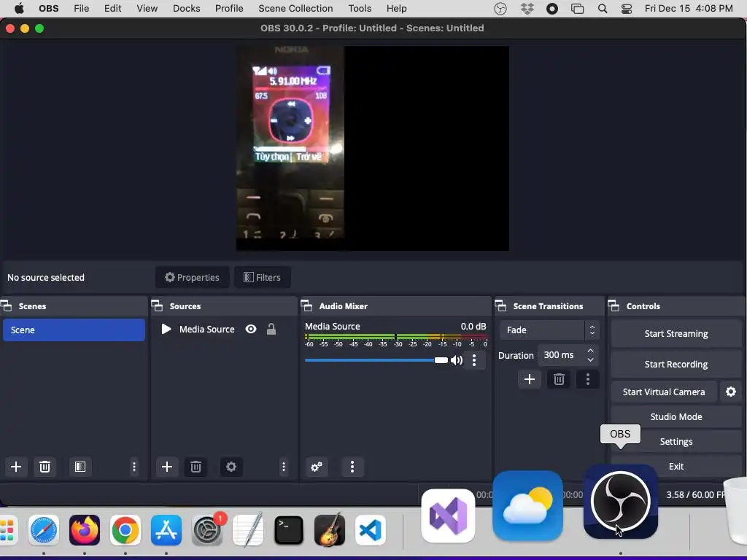Click the 300 ms duration field
747x560 pixels.
[562, 355]
